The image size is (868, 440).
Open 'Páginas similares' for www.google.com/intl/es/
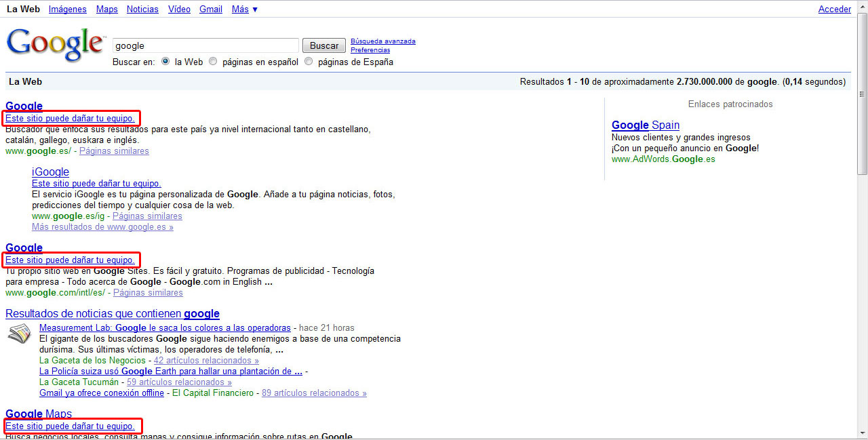148,293
